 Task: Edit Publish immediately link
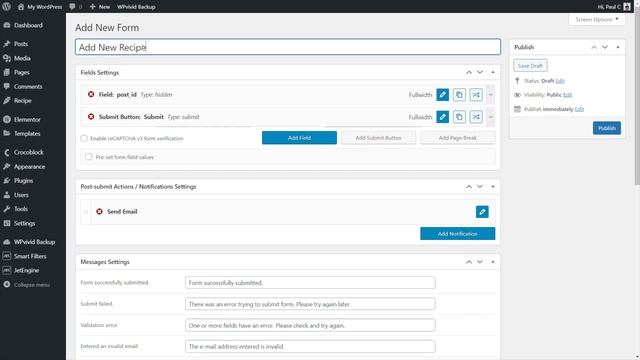(x=579, y=109)
